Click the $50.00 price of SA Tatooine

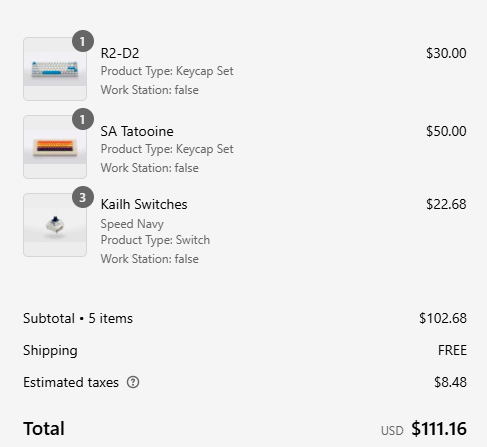click(x=446, y=131)
